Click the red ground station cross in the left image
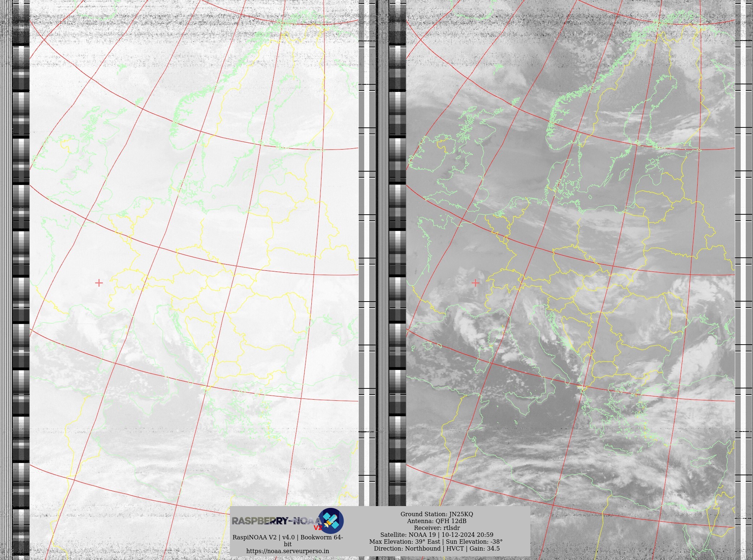 [99, 283]
